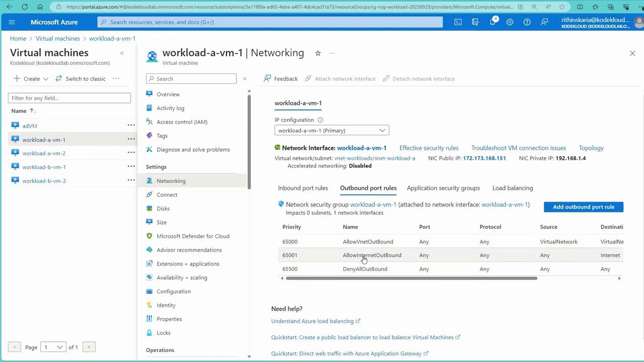Go to the next page of VMs
This screenshot has height=362, width=644.
(89, 347)
